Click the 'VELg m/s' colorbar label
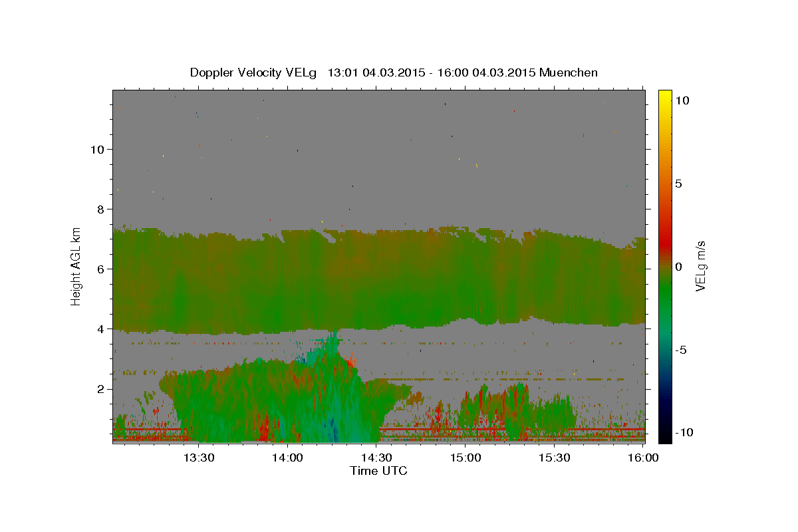Viewport: 798px width, 532px height. (x=700, y=265)
